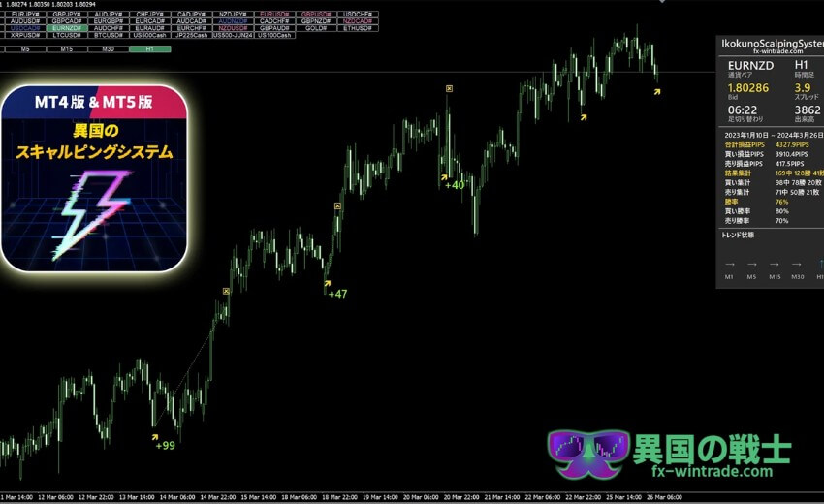Open the ETHUSD# symbol chart
The width and height of the screenshot is (824, 504).
(x=358, y=28)
